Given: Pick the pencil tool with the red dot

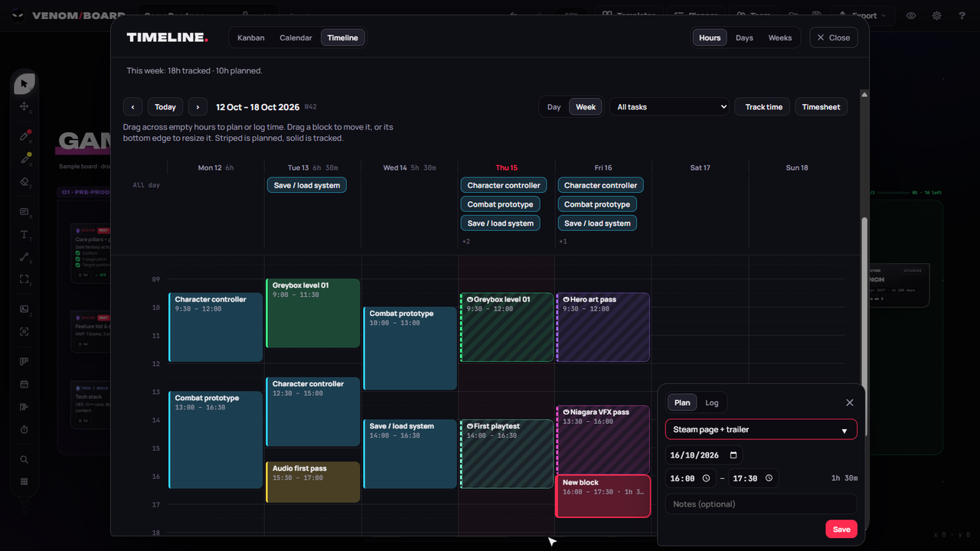Looking at the screenshot, I should click(24, 136).
